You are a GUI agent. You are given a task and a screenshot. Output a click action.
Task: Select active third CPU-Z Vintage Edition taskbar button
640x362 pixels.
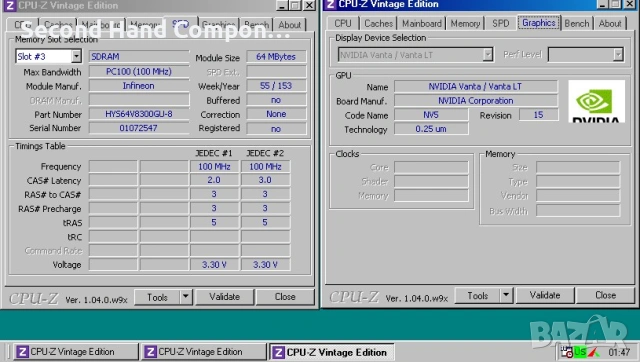pos(331,352)
